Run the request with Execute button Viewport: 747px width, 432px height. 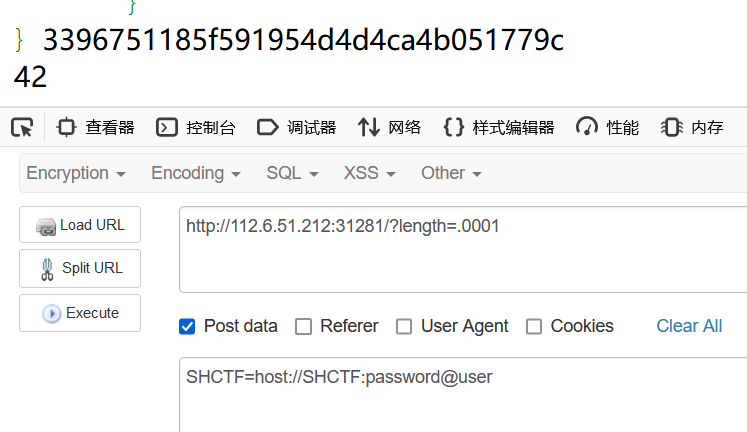coord(80,313)
